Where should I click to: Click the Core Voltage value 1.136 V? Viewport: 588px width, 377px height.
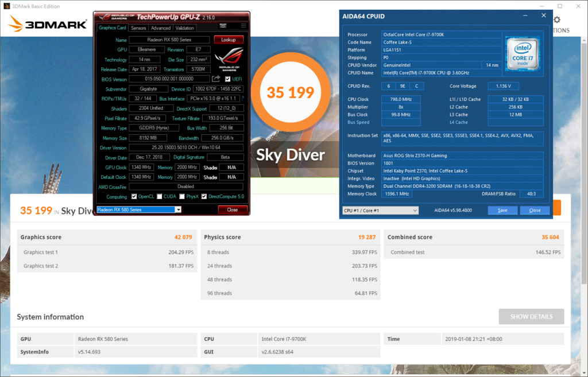[503, 86]
